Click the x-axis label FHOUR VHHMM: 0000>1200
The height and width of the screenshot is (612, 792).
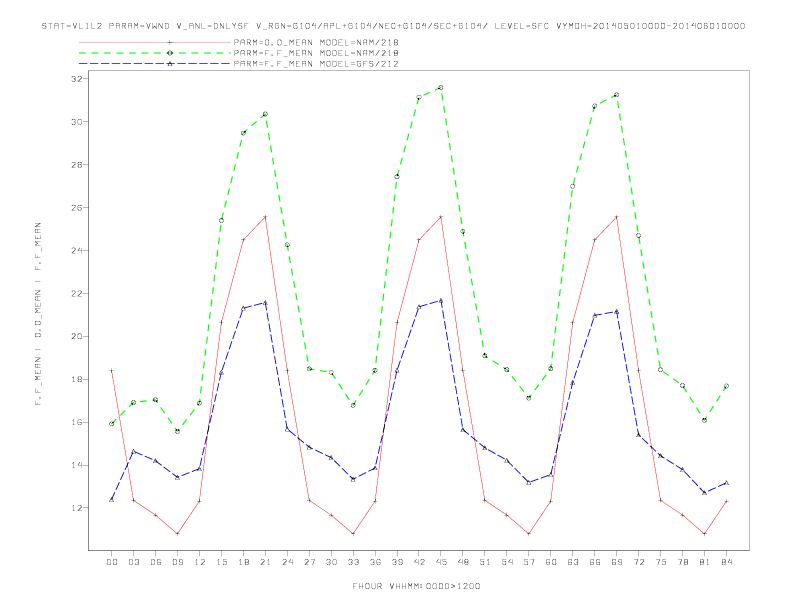click(416, 586)
